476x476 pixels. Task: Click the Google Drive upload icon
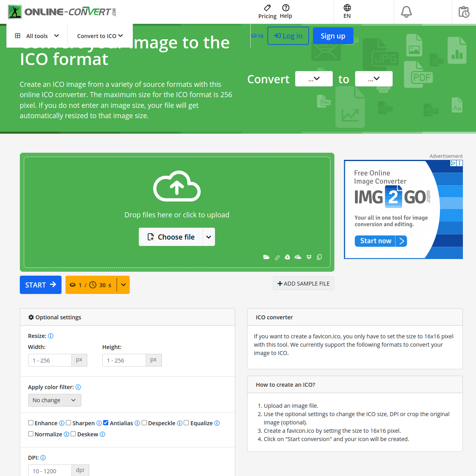287,257
